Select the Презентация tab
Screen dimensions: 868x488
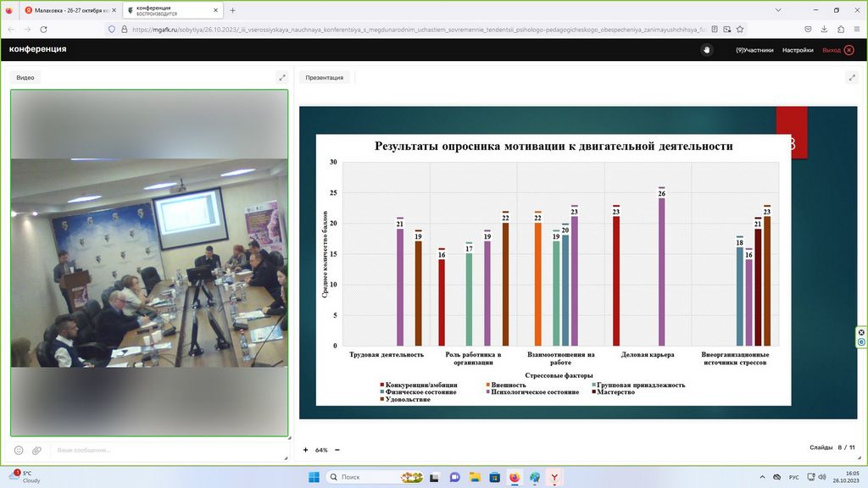coord(325,77)
